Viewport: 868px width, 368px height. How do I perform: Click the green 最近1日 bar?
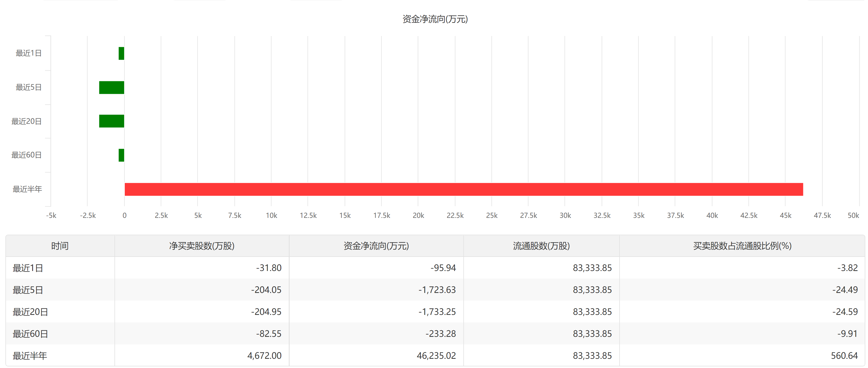point(121,53)
